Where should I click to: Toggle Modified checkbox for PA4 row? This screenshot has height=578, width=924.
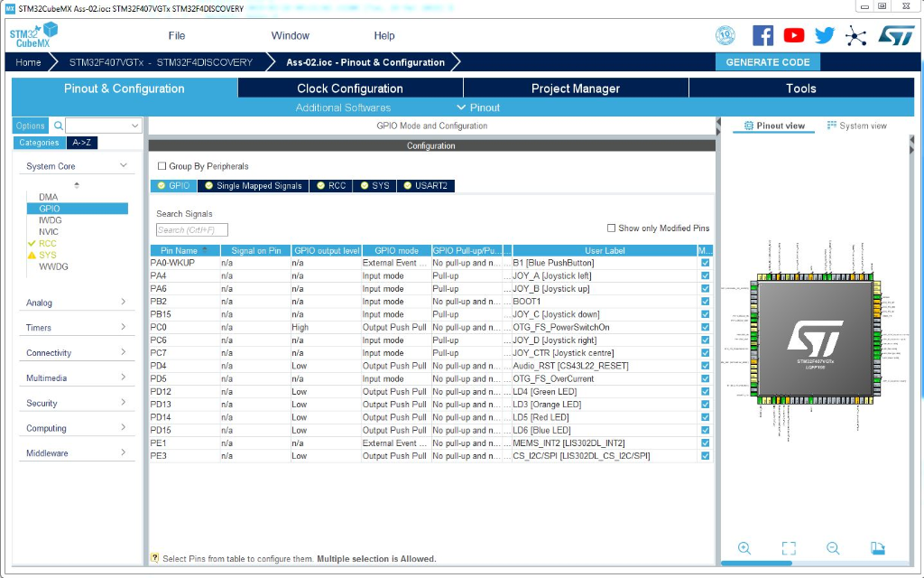coord(706,276)
